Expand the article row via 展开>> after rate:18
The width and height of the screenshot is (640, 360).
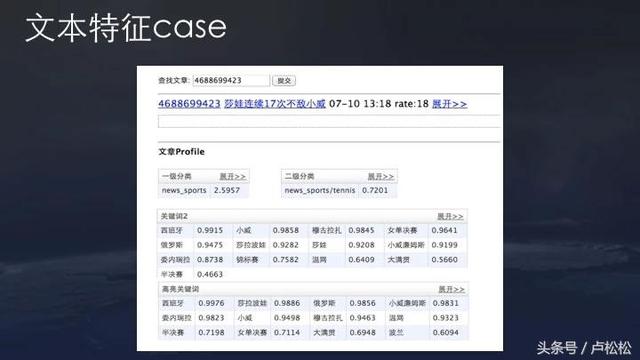click(x=449, y=104)
